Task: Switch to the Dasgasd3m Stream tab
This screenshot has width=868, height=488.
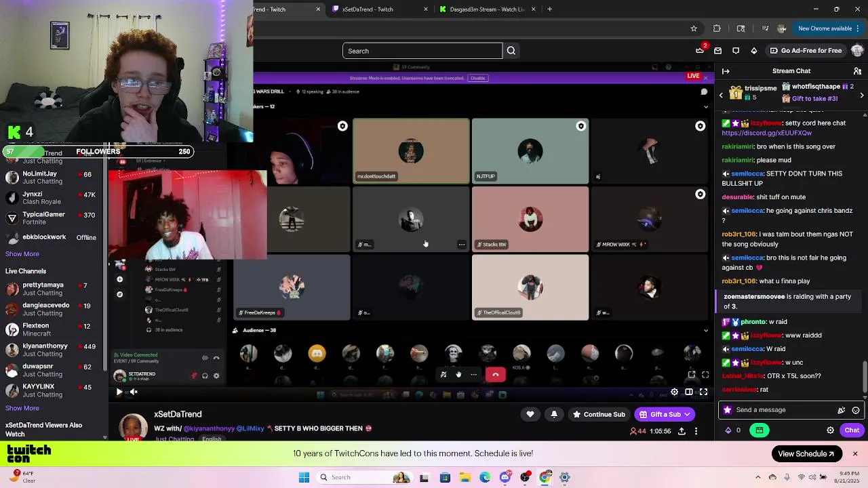Action: pos(488,9)
